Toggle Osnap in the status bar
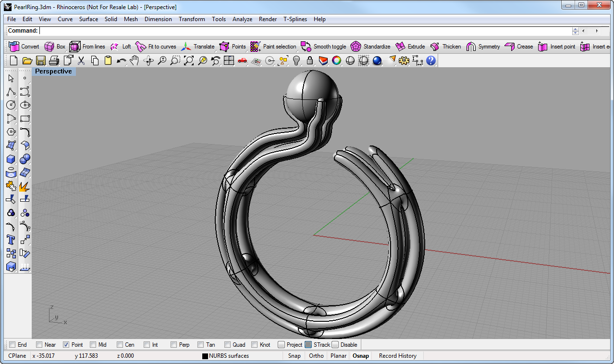The height and width of the screenshot is (364, 614). [361, 356]
